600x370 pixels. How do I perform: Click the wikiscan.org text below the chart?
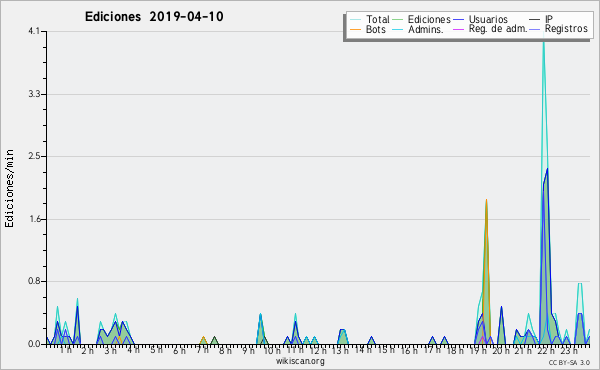[300, 361]
